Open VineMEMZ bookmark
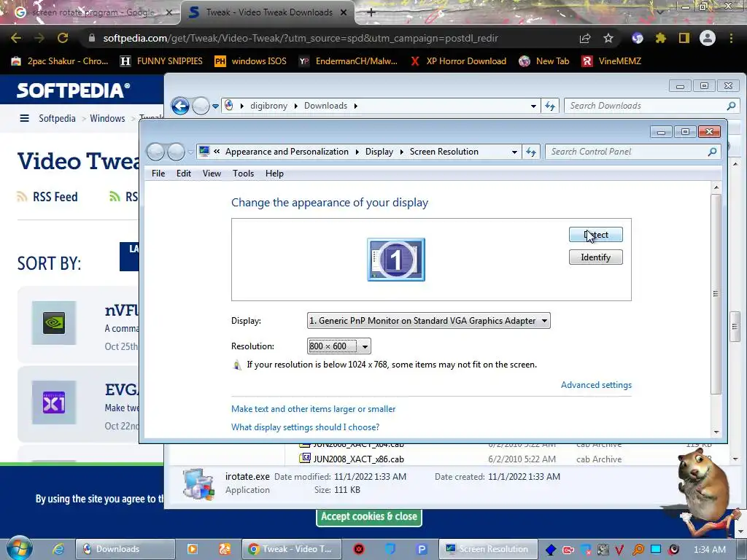The image size is (747, 560). pos(611,61)
